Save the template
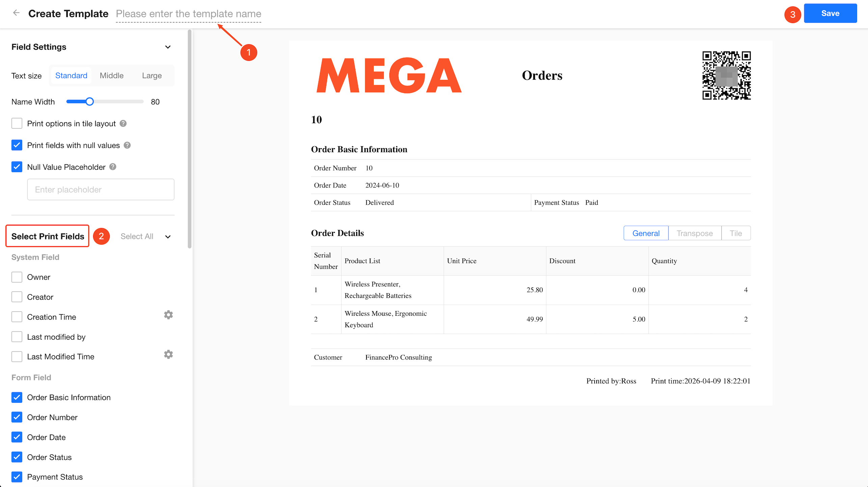 830,14
